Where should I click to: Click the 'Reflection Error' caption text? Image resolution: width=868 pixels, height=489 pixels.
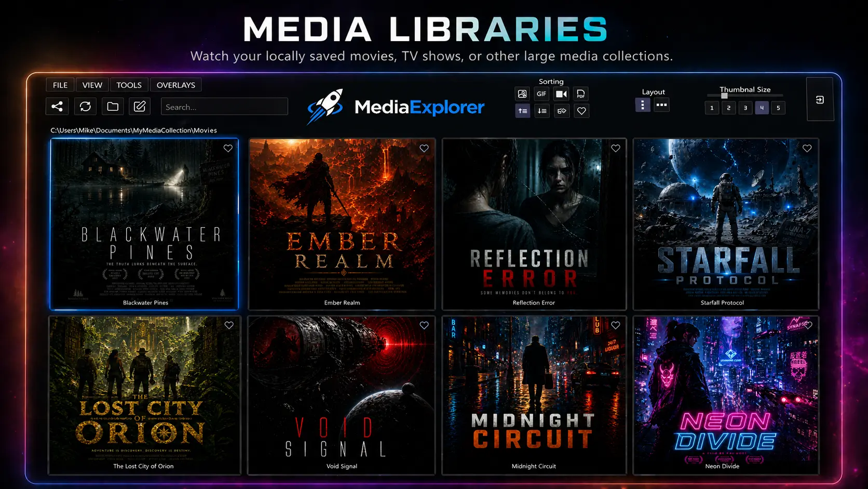click(x=534, y=303)
